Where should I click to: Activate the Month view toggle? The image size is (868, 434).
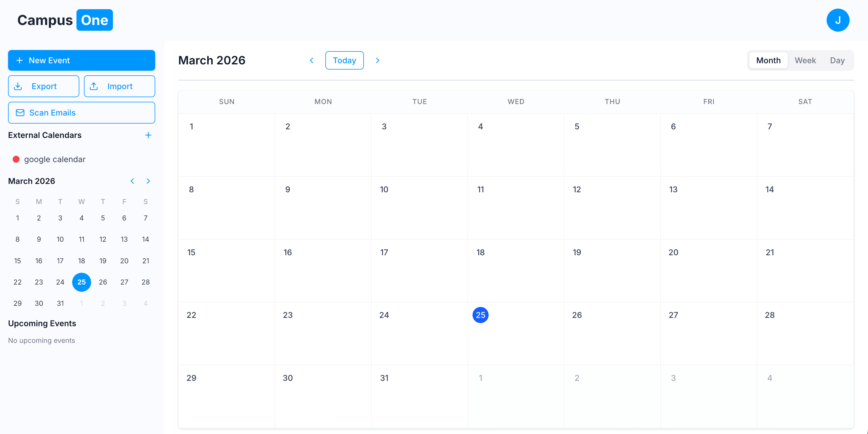[768, 60]
